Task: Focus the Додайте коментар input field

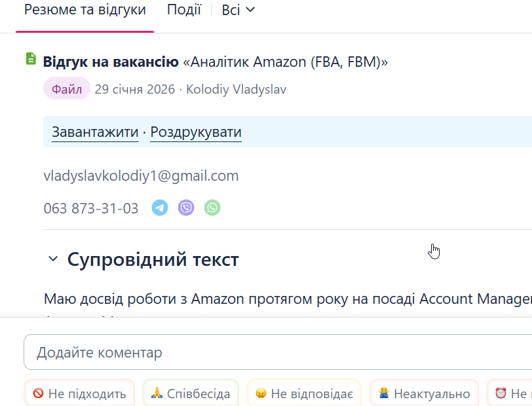Action: pyautogui.click(x=275, y=353)
